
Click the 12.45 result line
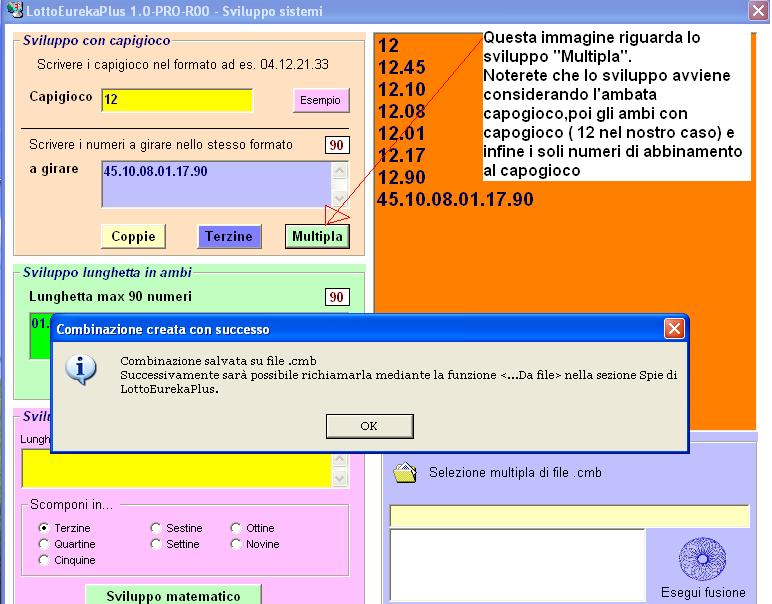[402, 67]
